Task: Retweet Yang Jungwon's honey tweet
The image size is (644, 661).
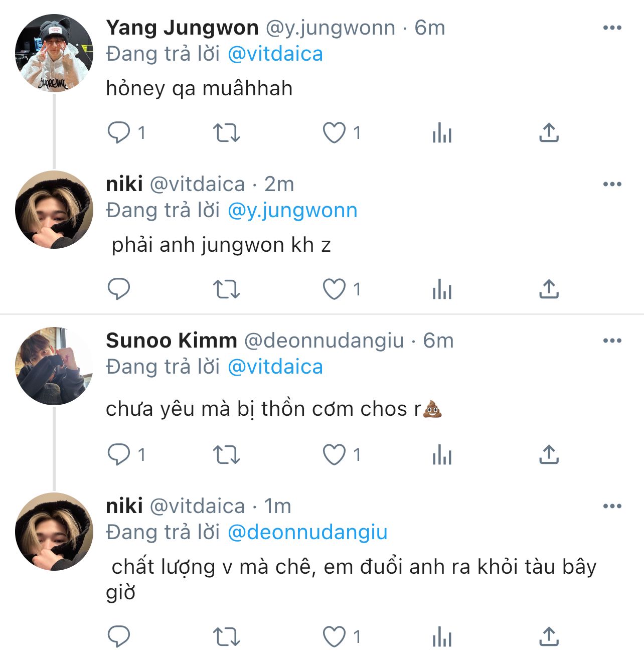Action: click(x=226, y=133)
